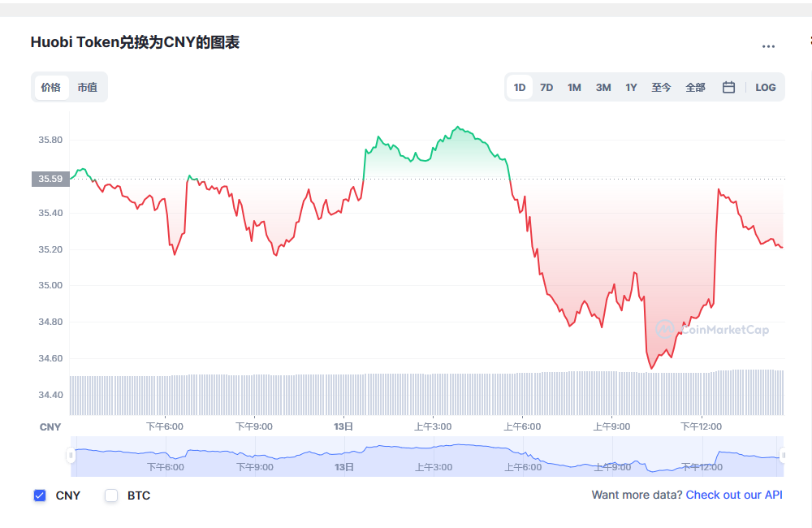This screenshot has height=528, width=812.
Task: Select the 1D time range
Action: click(x=520, y=87)
